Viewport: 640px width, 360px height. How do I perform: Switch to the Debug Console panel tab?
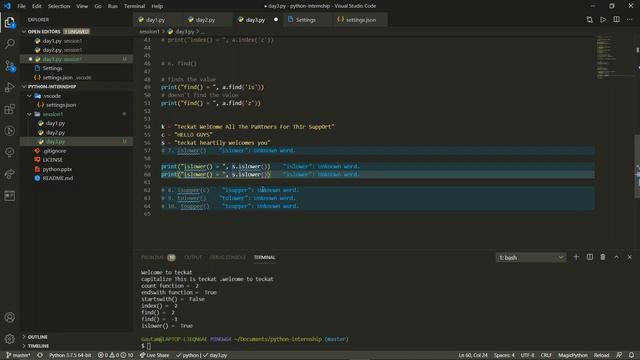pyautogui.click(x=228, y=258)
